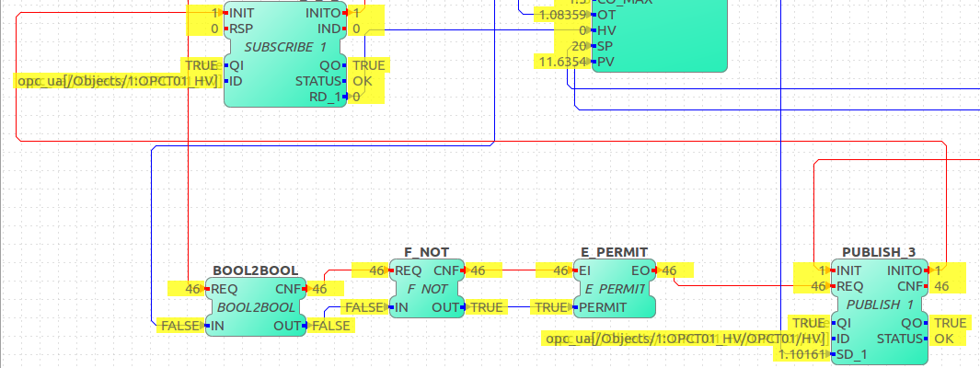980x368 pixels.
Task: Click the SUBSCRIBE_1 type label
Action: (x=285, y=47)
